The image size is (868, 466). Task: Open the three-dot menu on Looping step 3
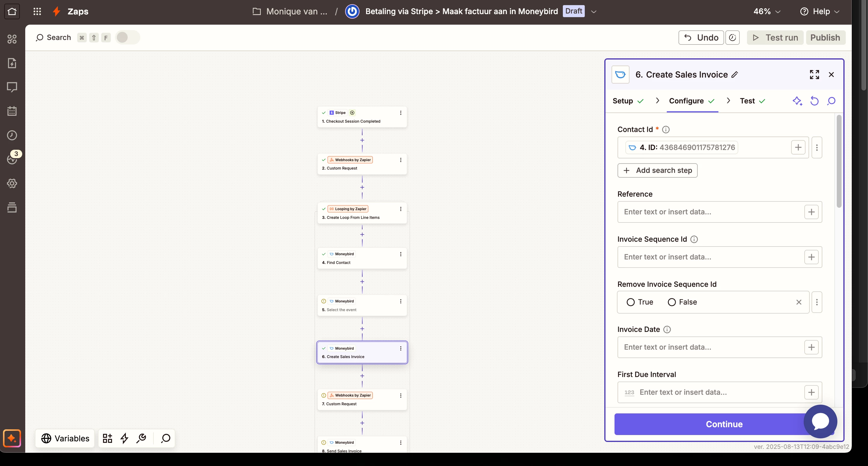401,209
